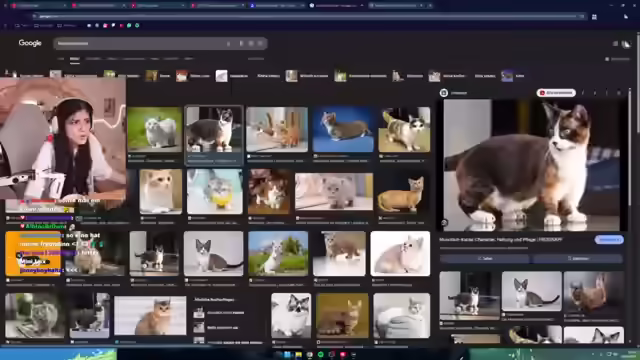Screen dimensions: 640x360
Task: Select black-and-white photo of grey cat
Action: pos(35,315)
